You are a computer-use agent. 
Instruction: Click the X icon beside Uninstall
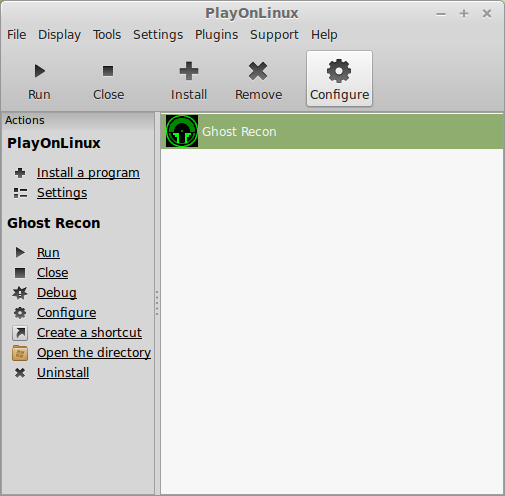coord(20,373)
